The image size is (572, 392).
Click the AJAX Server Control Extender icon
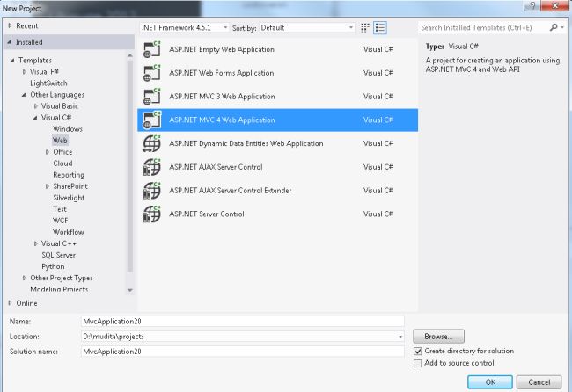[151, 191]
